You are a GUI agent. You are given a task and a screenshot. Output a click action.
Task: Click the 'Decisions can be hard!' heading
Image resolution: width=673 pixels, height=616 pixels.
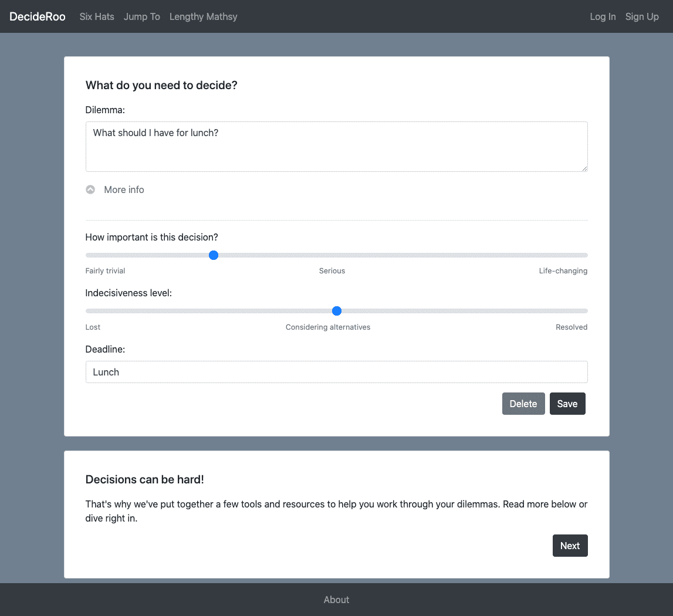145,479
